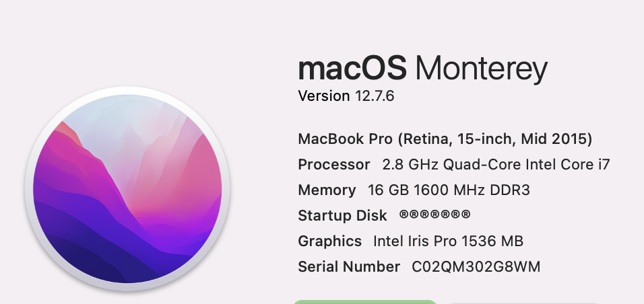Click the Version 12.7.6 text
The image size is (644, 304).
pyautogui.click(x=346, y=96)
